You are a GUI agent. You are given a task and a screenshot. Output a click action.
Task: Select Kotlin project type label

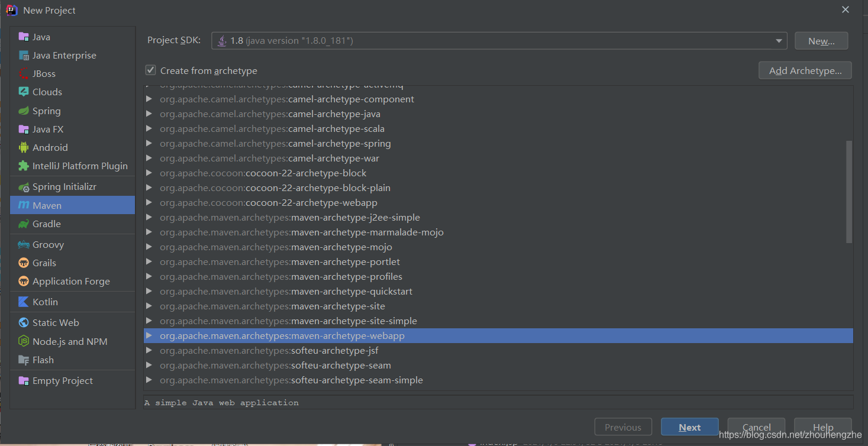point(45,302)
